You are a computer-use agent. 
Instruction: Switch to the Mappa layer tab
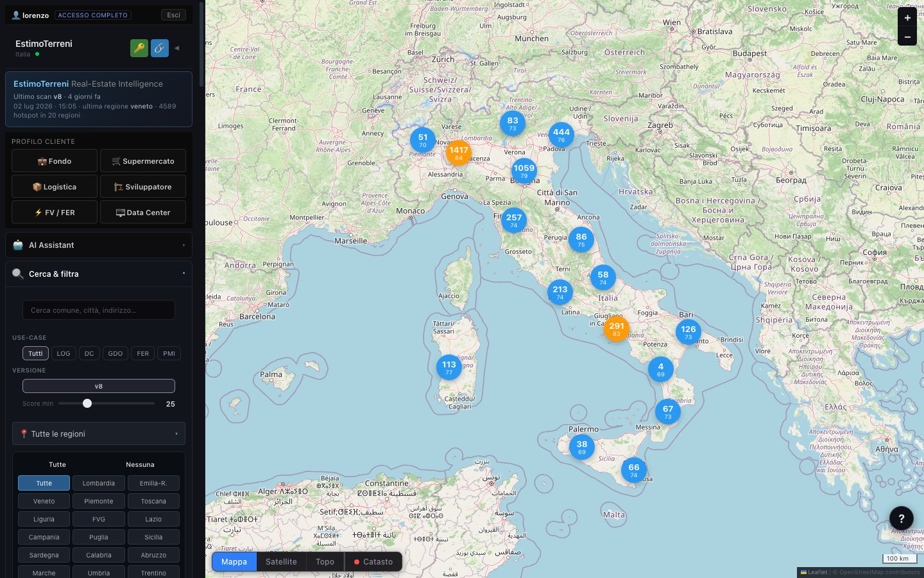tap(234, 561)
